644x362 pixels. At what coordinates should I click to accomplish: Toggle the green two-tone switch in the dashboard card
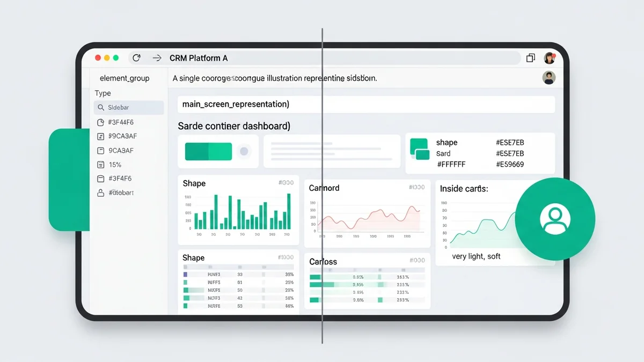click(x=208, y=152)
